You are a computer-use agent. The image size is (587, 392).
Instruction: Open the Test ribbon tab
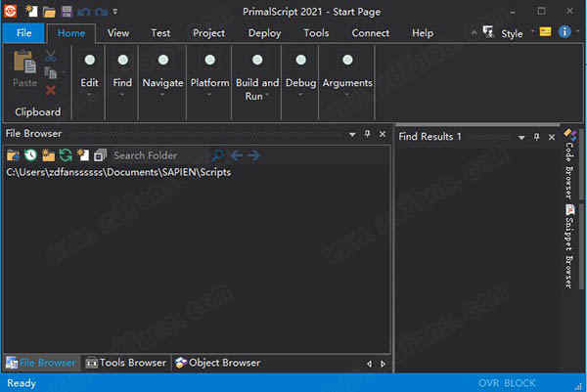(x=160, y=33)
